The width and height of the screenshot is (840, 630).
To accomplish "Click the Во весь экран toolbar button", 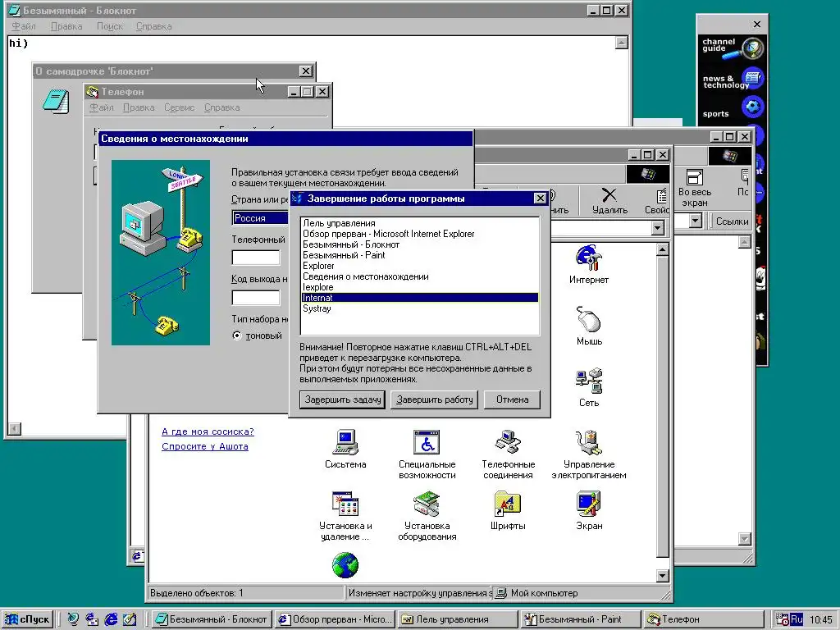I will coord(695,188).
